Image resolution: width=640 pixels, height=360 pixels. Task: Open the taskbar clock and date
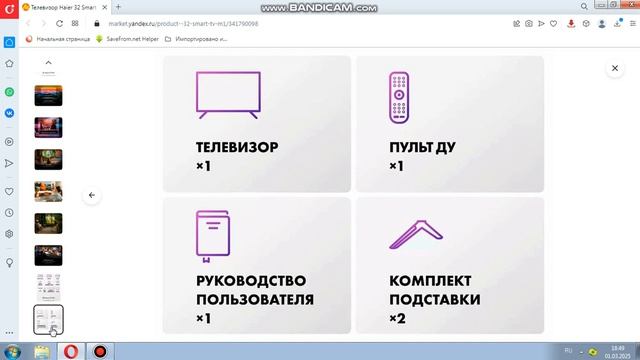[618, 352]
